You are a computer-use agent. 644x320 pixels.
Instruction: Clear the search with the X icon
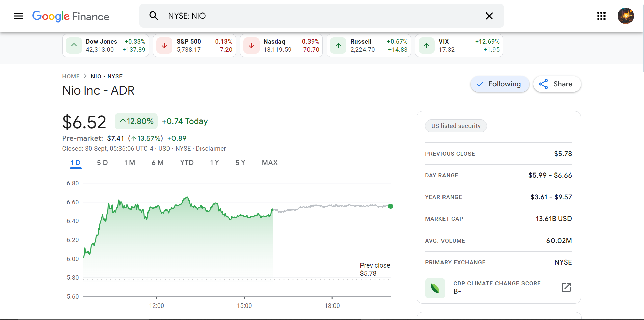(x=489, y=16)
